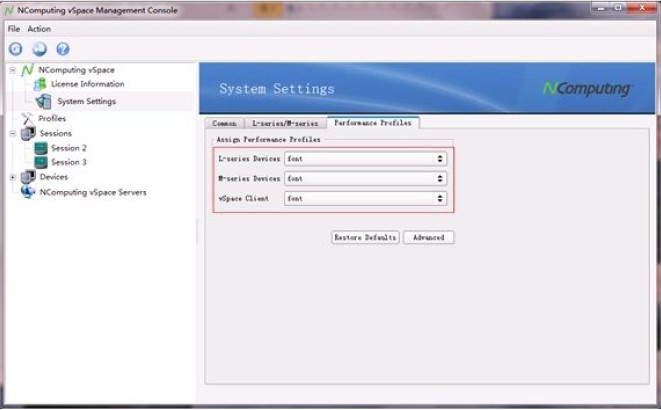Maximize the management console window
661x410 pixels.
[618, 8]
